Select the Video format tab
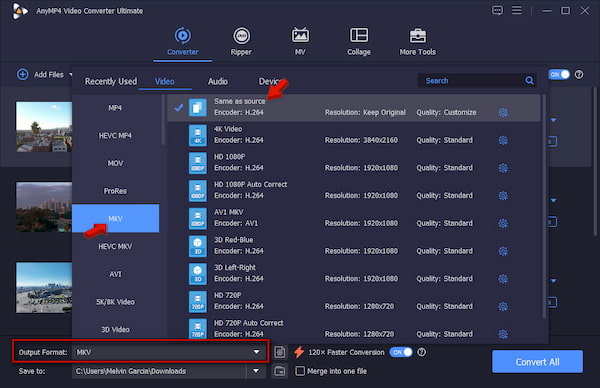Screen dimensions: 600x388 tap(165, 81)
